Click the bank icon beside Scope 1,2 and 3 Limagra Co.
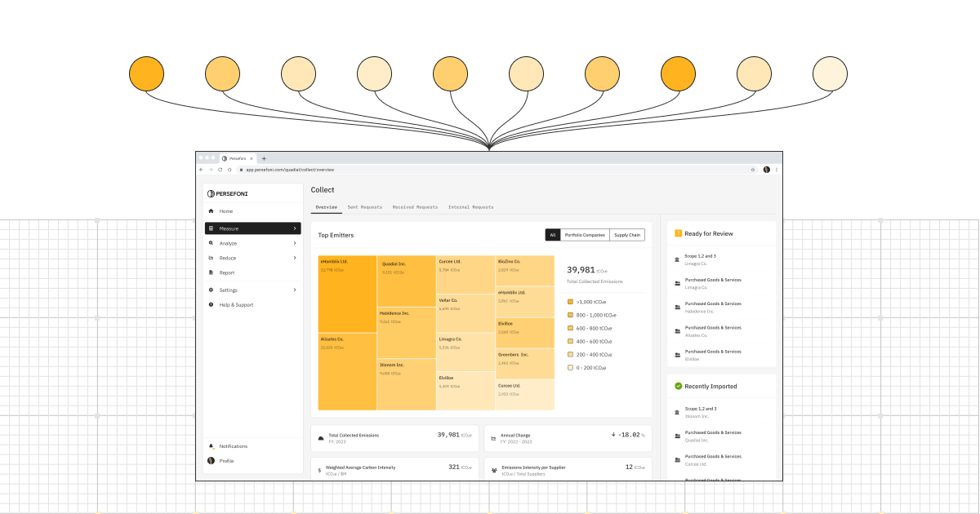980x514 pixels. (x=677, y=259)
